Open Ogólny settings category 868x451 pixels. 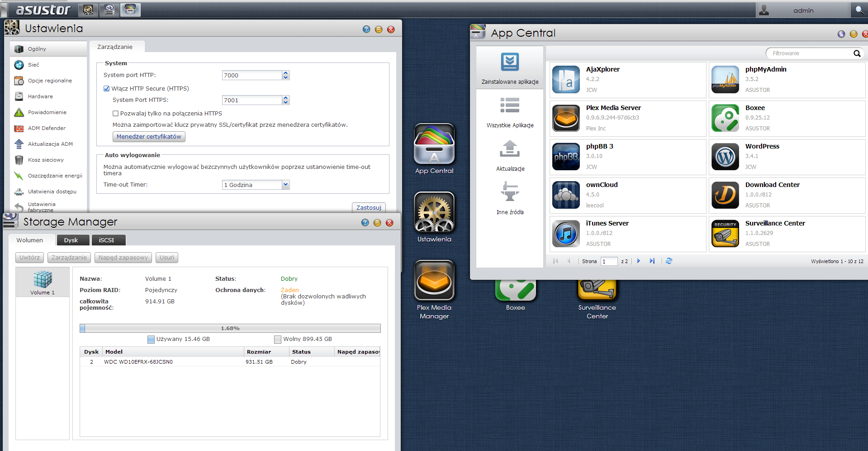click(48, 49)
